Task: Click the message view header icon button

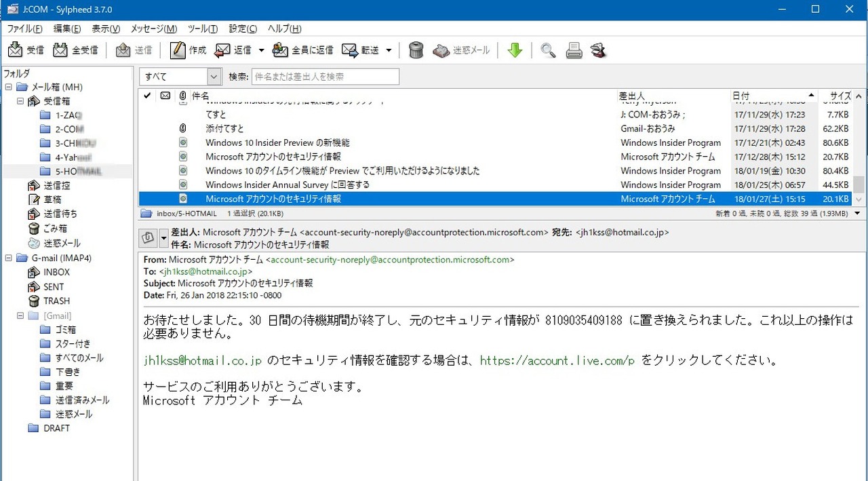Action: [x=148, y=238]
